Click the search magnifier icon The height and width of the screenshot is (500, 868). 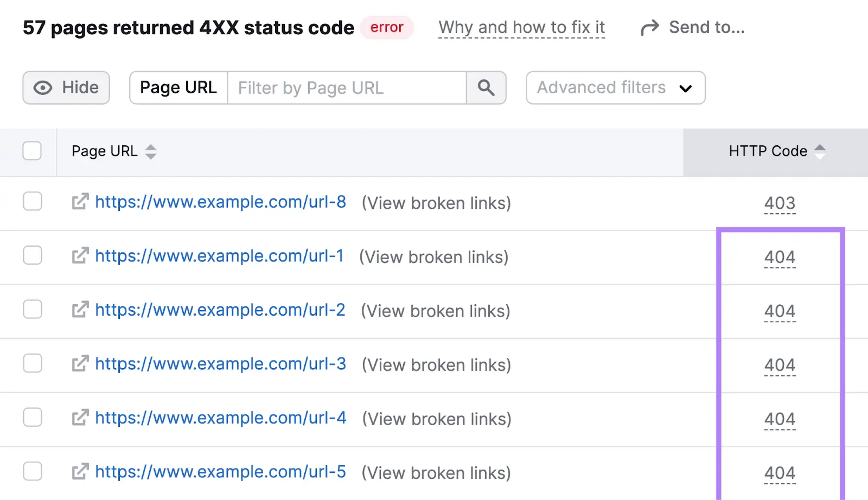click(486, 88)
